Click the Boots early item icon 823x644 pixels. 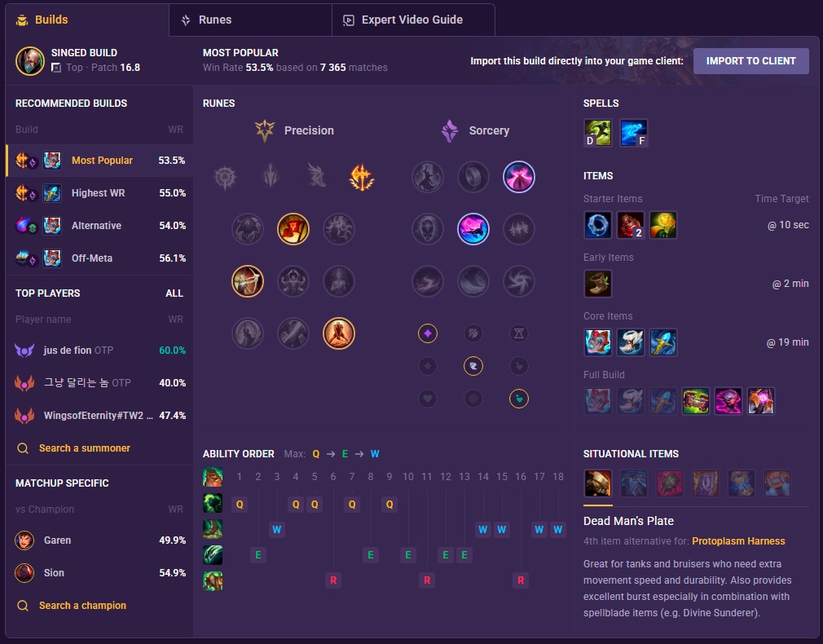pyautogui.click(x=598, y=284)
